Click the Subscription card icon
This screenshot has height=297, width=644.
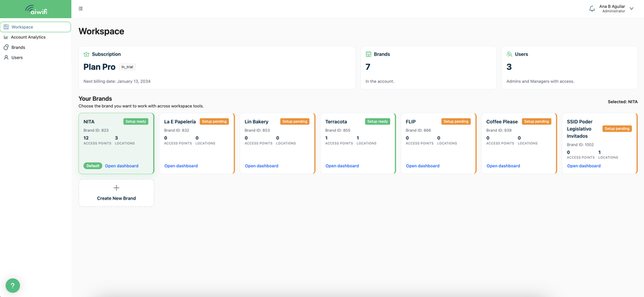click(x=86, y=54)
